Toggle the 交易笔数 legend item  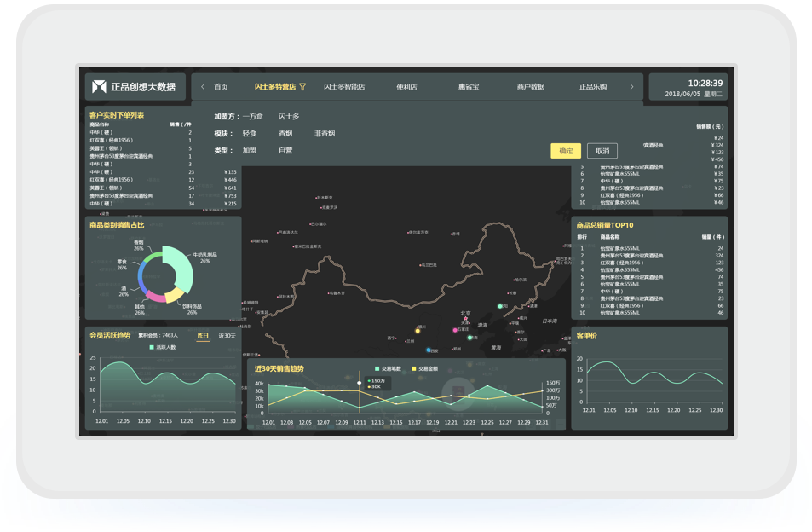click(388, 369)
